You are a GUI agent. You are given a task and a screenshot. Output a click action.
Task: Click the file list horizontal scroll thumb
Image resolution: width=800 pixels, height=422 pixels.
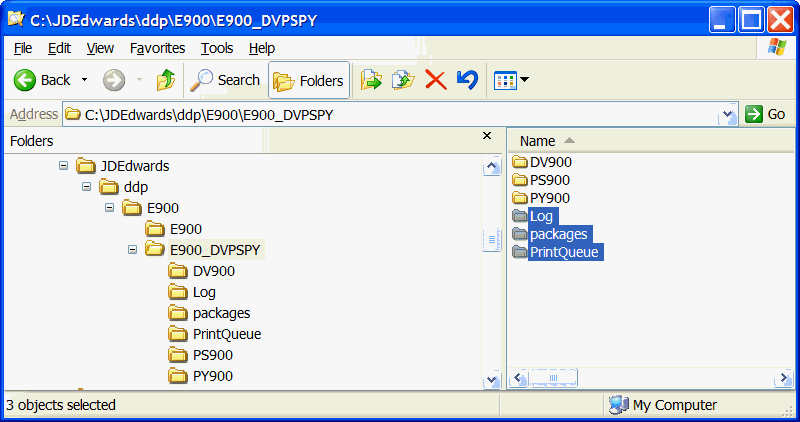pos(553,378)
